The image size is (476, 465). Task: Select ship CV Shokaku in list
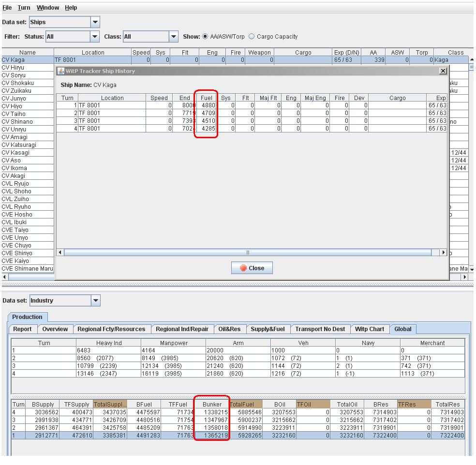coord(28,83)
